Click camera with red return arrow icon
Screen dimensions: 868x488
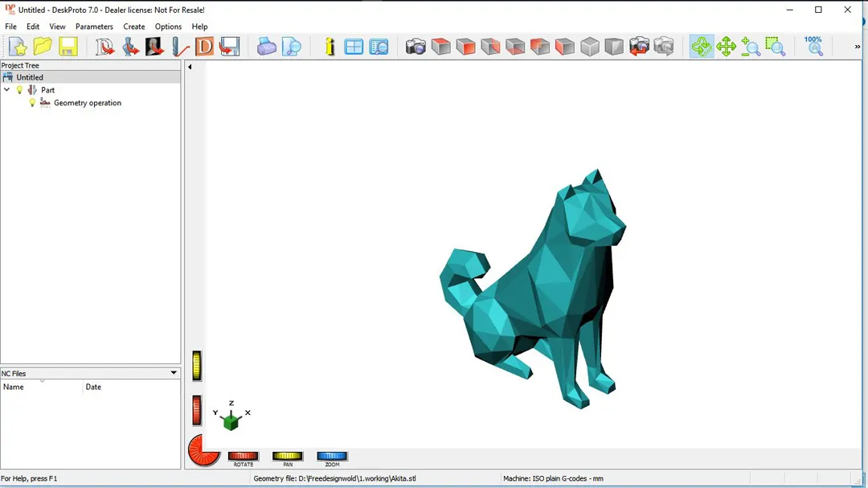[639, 47]
